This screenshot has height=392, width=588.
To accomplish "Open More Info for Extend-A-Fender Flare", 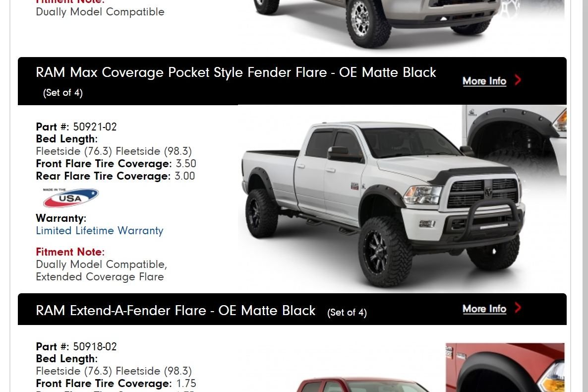I will pos(484,309).
